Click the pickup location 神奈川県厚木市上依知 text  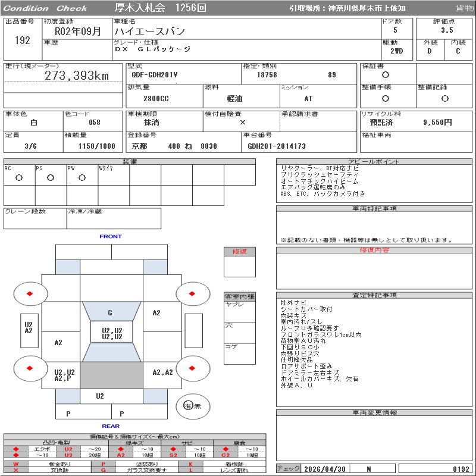tap(367, 8)
